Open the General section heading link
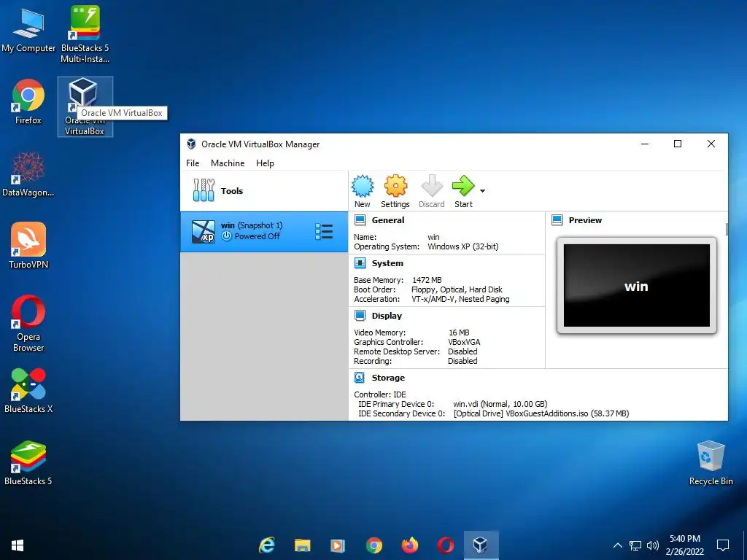 388,220
